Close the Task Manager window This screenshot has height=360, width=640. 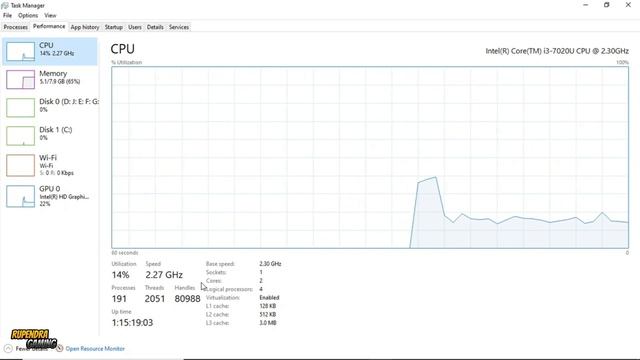[x=628, y=5]
